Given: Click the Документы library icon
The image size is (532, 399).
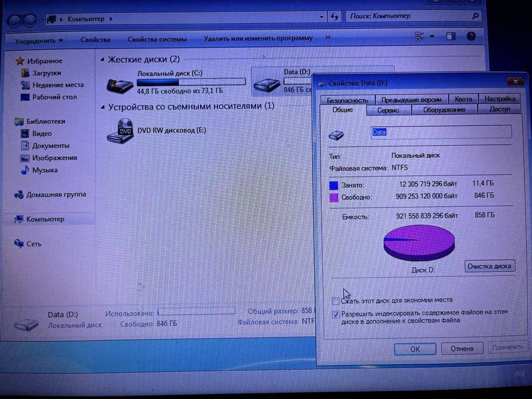Looking at the screenshot, I should coord(25,145).
